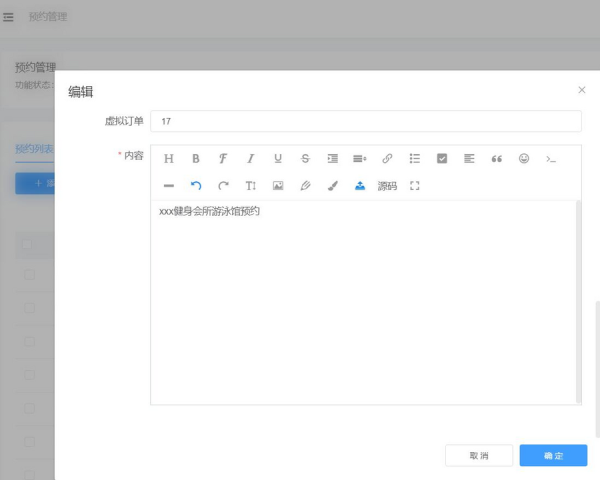Insert a block quote

(497, 158)
